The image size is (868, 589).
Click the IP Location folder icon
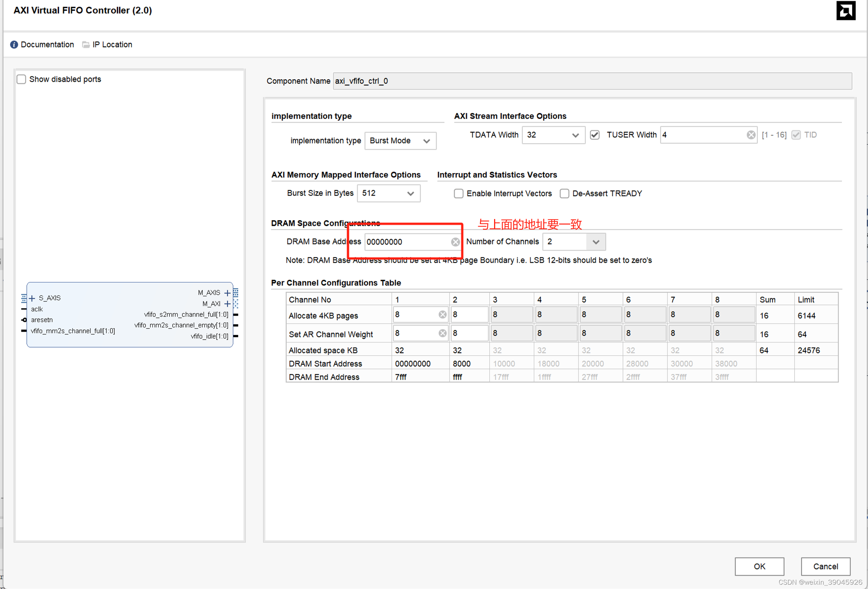click(86, 45)
